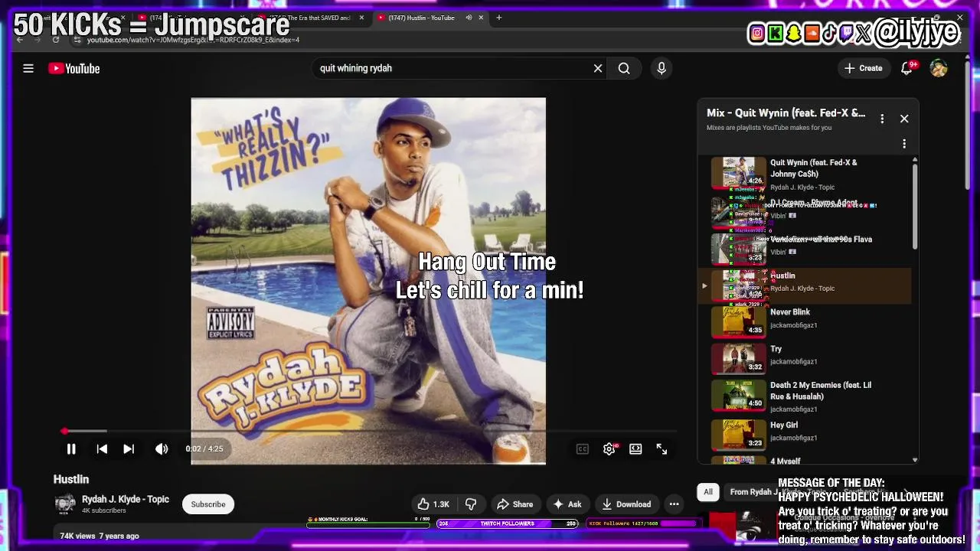The image size is (980, 551).
Task: Open the Create menu
Action: [x=864, y=68]
